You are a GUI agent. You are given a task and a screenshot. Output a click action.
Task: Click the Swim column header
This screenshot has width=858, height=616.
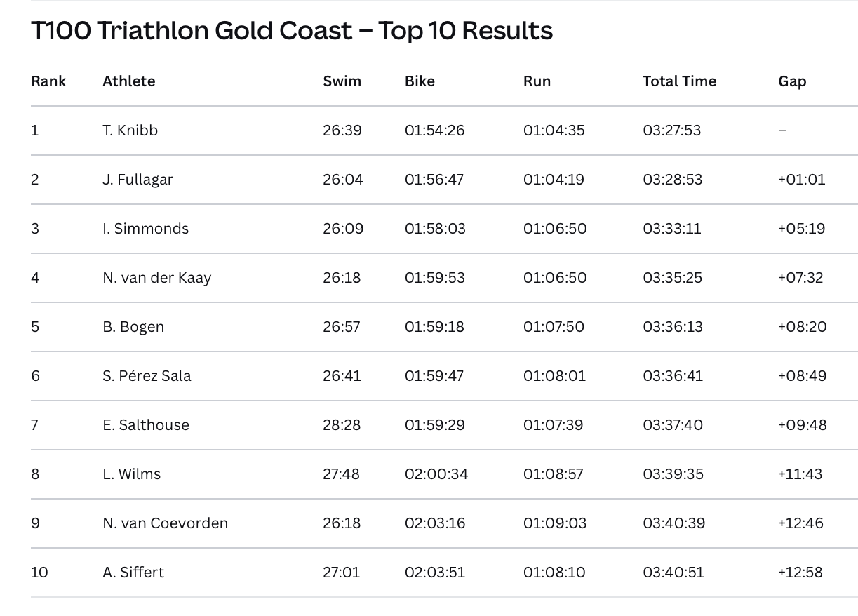pyautogui.click(x=342, y=81)
